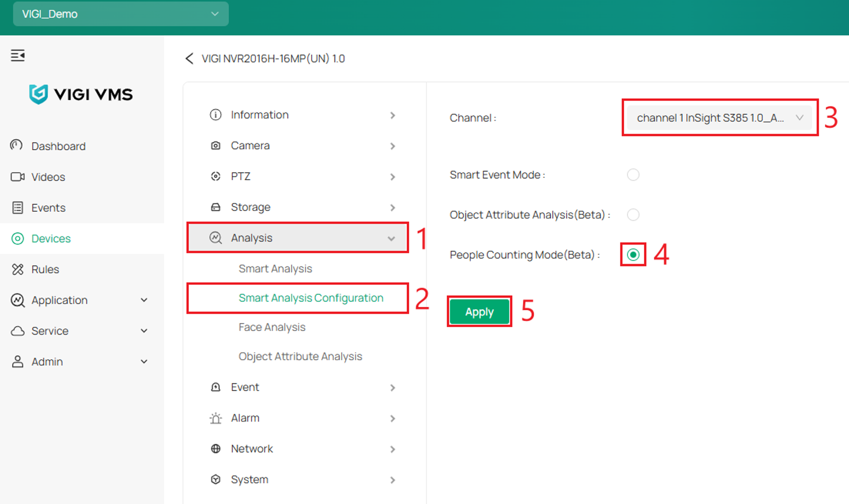Click the Channel label text

pyautogui.click(x=473, y=118)
